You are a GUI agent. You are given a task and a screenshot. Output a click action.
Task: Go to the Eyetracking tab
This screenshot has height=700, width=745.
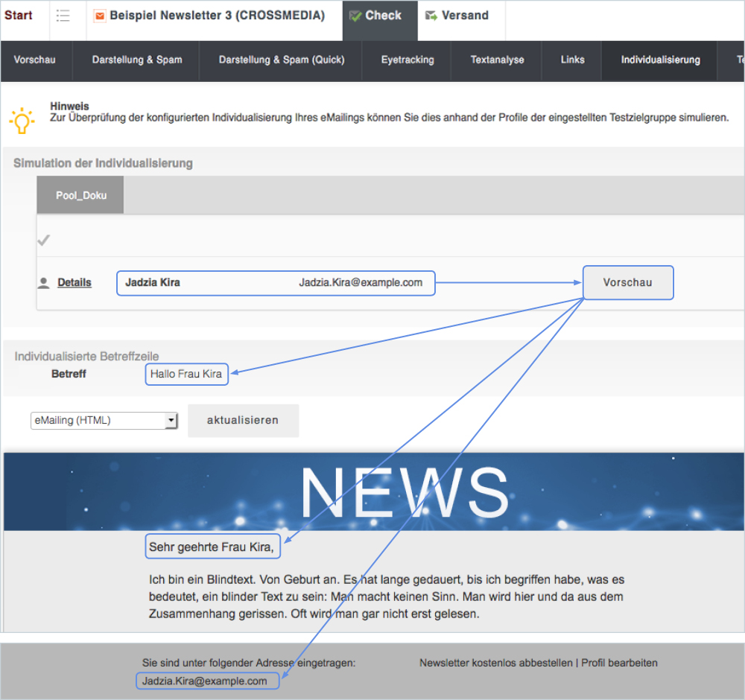click(x=408, y=60)
